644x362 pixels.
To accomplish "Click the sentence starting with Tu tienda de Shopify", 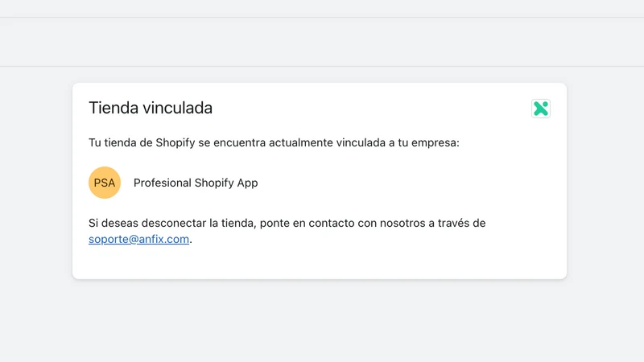I will [274, 142].
